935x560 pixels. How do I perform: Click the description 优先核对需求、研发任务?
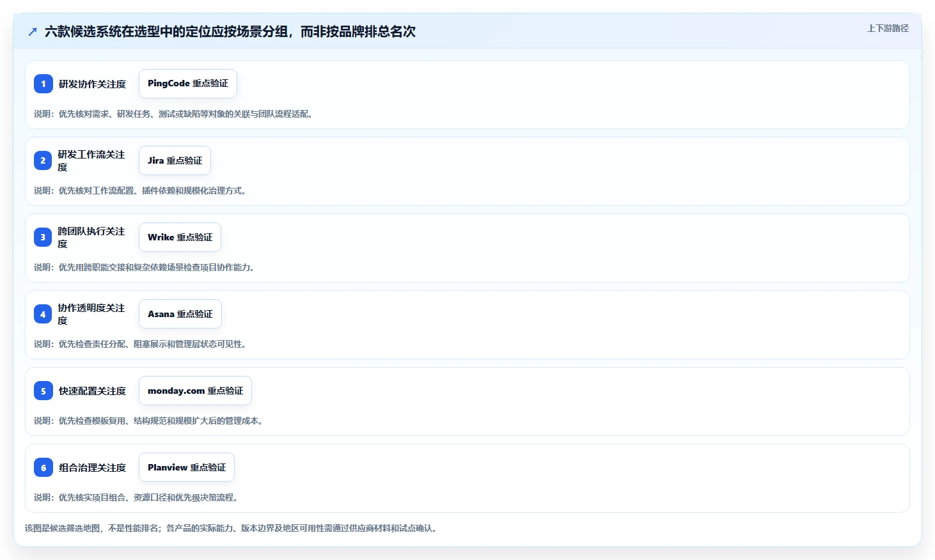(173, 114)
